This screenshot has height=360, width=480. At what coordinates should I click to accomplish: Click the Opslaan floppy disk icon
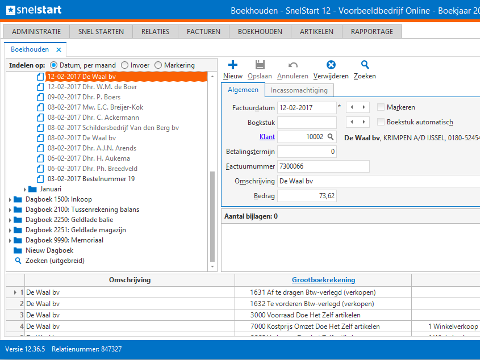260,65
